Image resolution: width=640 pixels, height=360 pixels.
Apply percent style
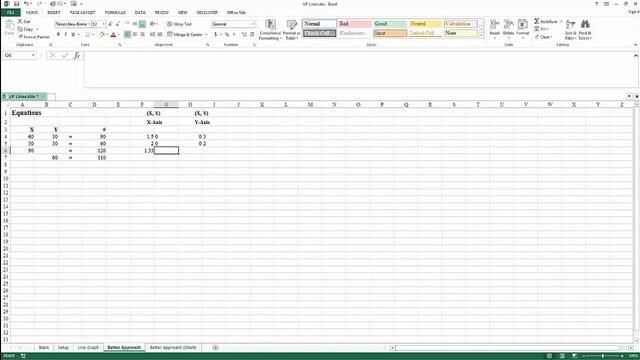point(227,35)
